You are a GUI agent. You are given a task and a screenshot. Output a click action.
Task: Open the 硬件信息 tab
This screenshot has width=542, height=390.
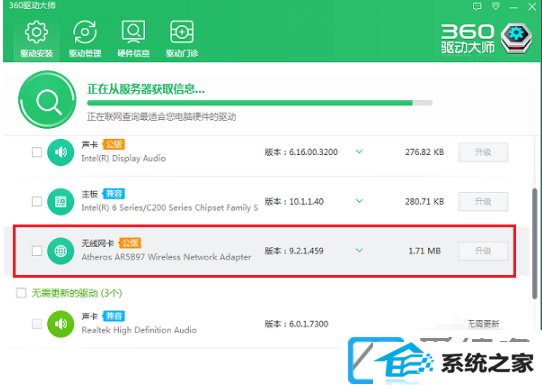point(133,39)
